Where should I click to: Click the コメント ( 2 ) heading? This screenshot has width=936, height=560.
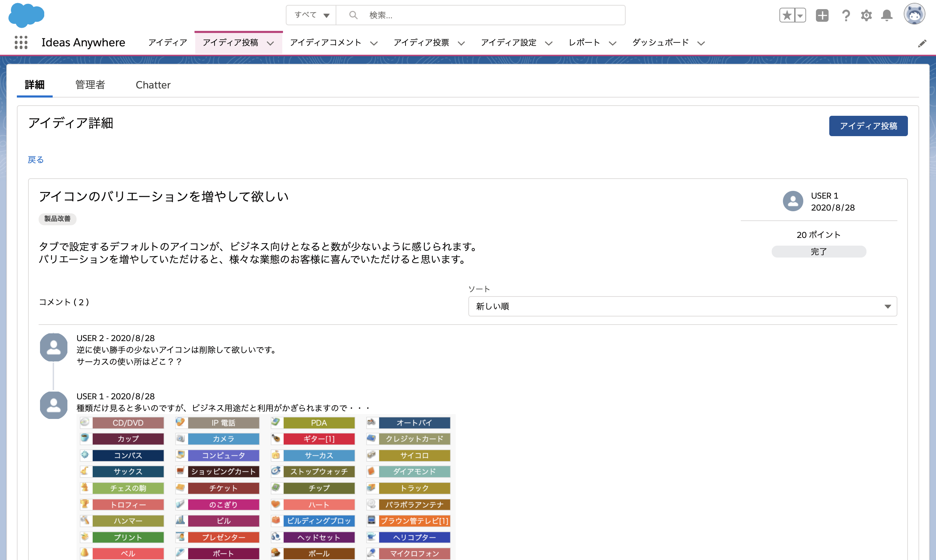click(64, 302)
